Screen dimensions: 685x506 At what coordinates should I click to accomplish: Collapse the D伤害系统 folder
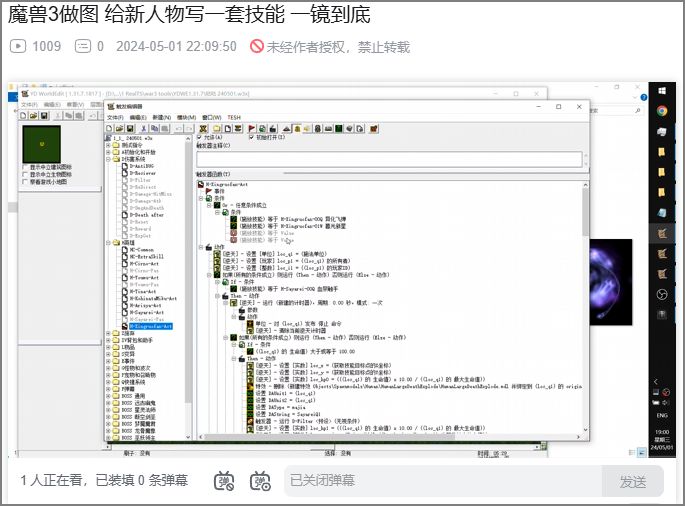[108, 159]
